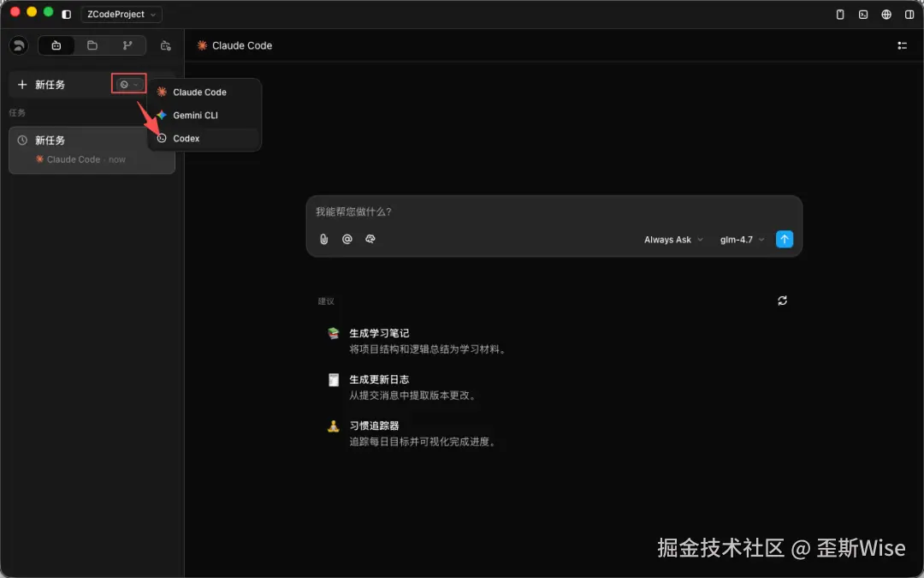Switch to the files folder tab
The image size is (924, 578).
[92, 45]
